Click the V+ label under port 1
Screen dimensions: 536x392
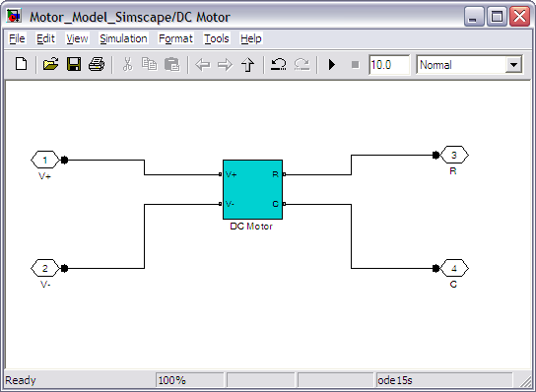point(44,176)
